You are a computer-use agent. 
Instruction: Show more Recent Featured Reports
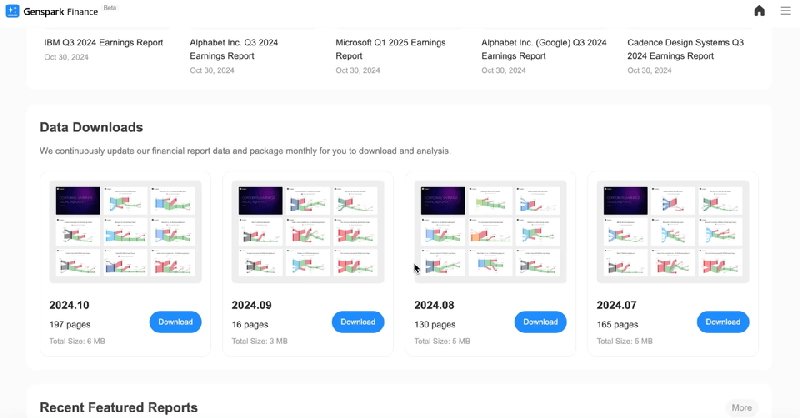coord(741,408)
